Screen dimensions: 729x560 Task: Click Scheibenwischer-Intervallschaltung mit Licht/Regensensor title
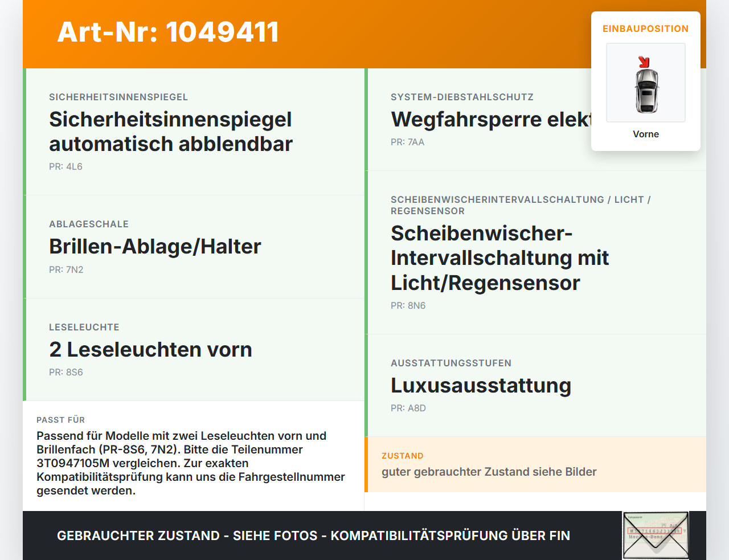(500, 258)
